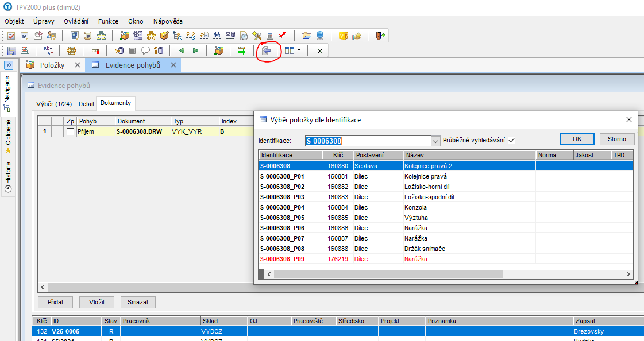Image resolution: width=644 pixels, height=341 pixels.
Task: Confirm the selection with OK
Action: (x=577, y=139)
